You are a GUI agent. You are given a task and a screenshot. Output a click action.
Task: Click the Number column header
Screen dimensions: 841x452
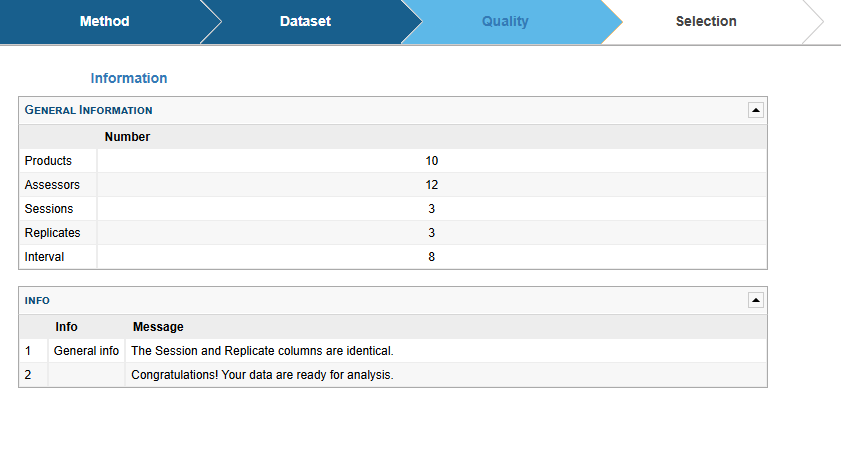tap(127, 136)
